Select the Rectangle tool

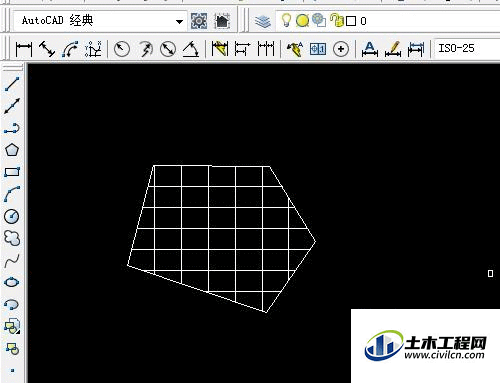pyautogui.click(x=12, y=172)
